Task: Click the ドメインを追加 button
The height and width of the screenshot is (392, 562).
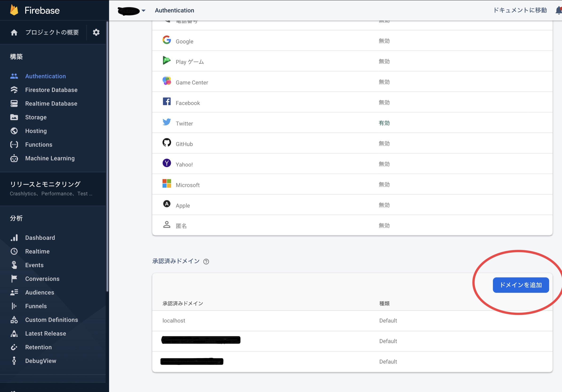Action: (x=521, y=285)
